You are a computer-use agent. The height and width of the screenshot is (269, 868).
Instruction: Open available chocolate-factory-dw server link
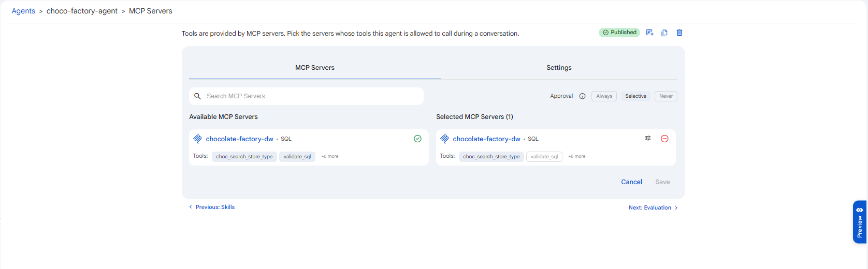point(239,139)
